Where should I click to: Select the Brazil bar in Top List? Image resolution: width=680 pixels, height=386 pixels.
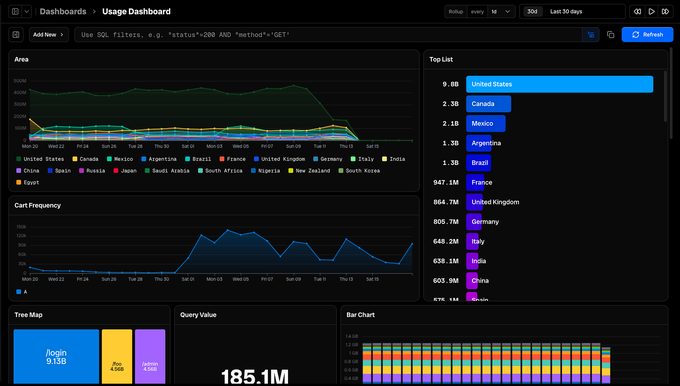[478, 163]
